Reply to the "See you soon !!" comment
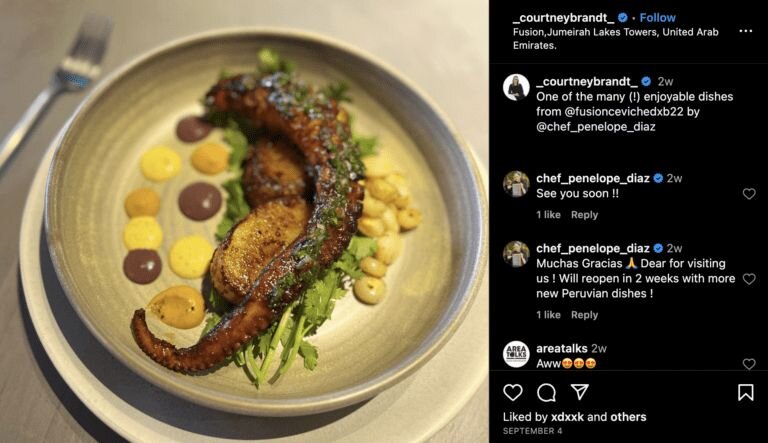The image size is (768, 443). pyautogui.click(x=584, y=215)
